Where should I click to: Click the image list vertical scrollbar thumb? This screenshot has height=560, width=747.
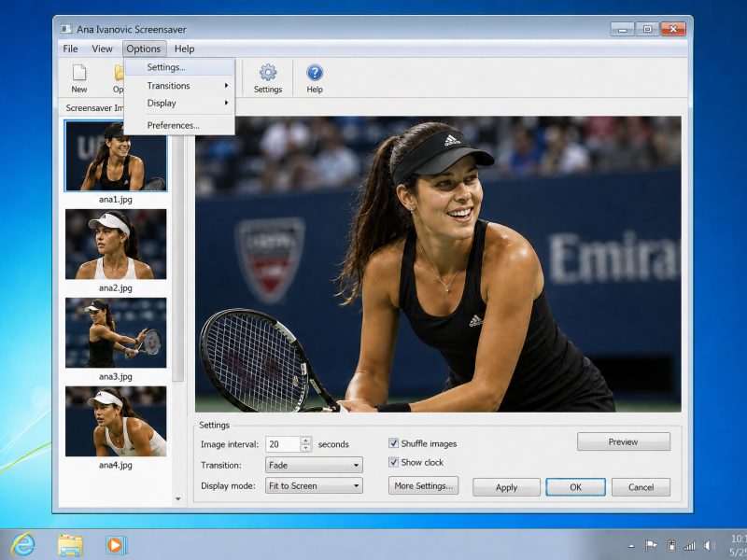tap(178, 258)
